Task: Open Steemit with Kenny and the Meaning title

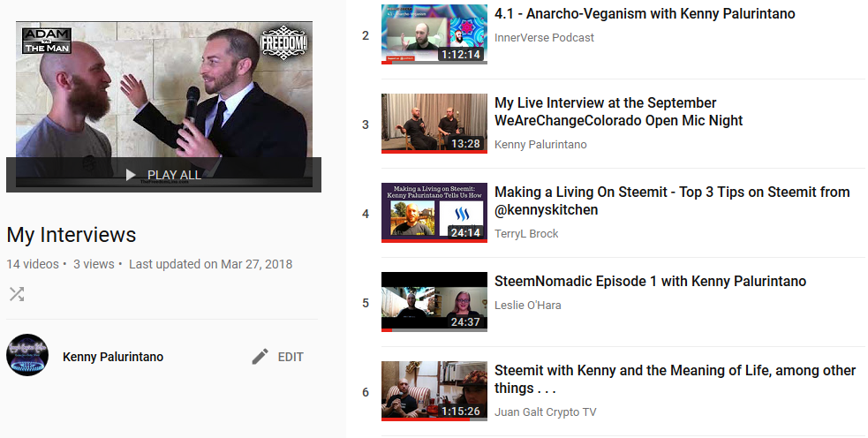Action: [675, 380]
